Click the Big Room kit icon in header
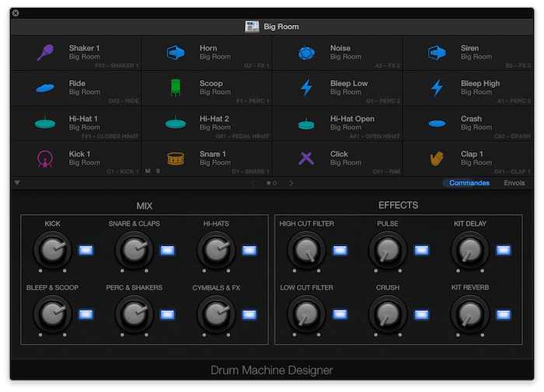Viewport: 544px width, 392px height. (x=252, y=26)
